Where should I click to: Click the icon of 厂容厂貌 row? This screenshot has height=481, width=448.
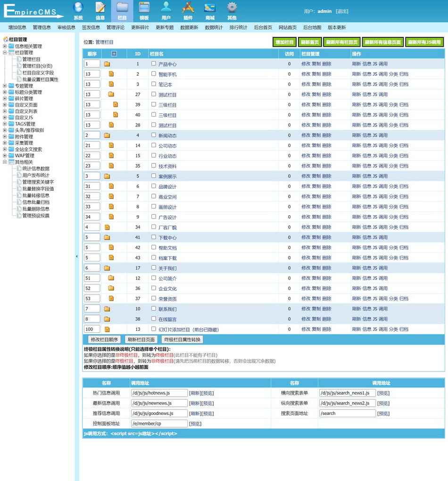pos(107,227)
